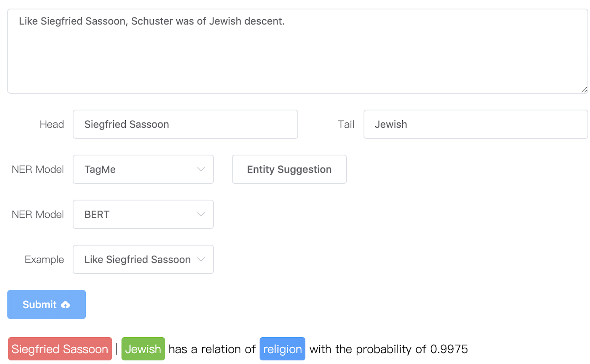
Task: Submit the relation extraction form
Action: point(47,304)
